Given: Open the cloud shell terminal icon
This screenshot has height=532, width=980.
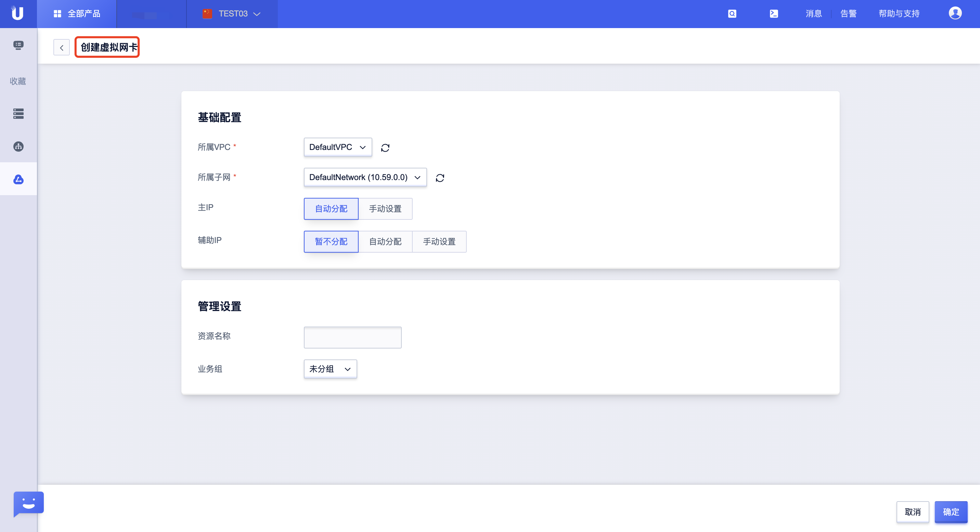Looking at the screenshot, I should 773,14.
